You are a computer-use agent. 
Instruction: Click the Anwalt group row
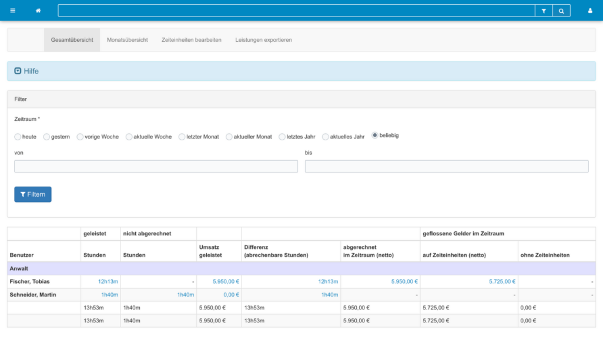pyautogui.click(x=301, y=268)
